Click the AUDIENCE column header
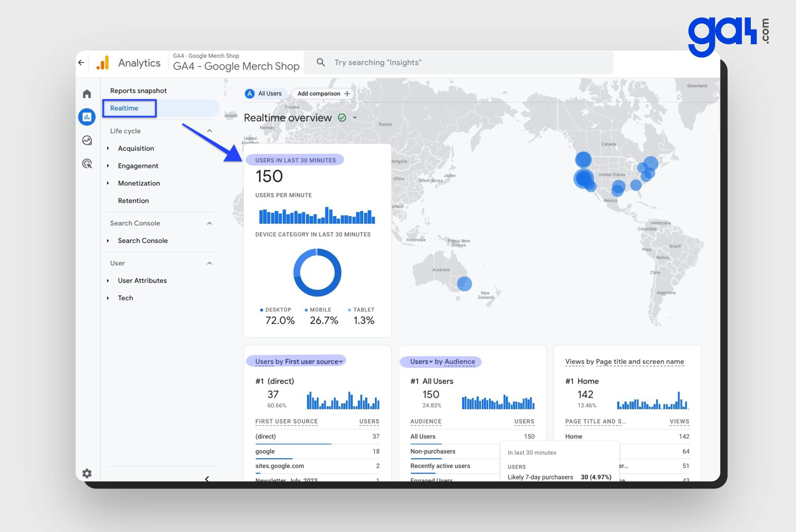This screenshot has height=532, width=796. 426,421
